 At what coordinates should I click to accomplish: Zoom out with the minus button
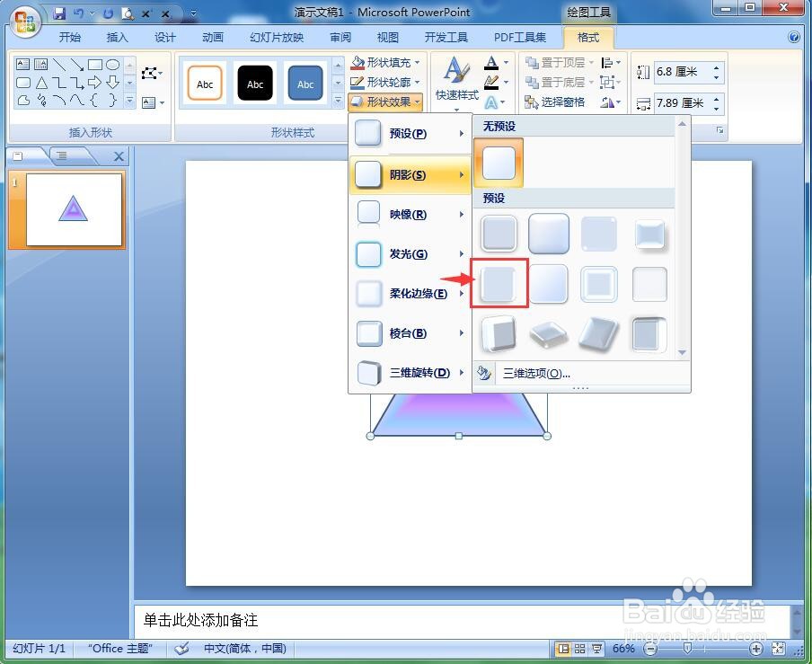650,649
